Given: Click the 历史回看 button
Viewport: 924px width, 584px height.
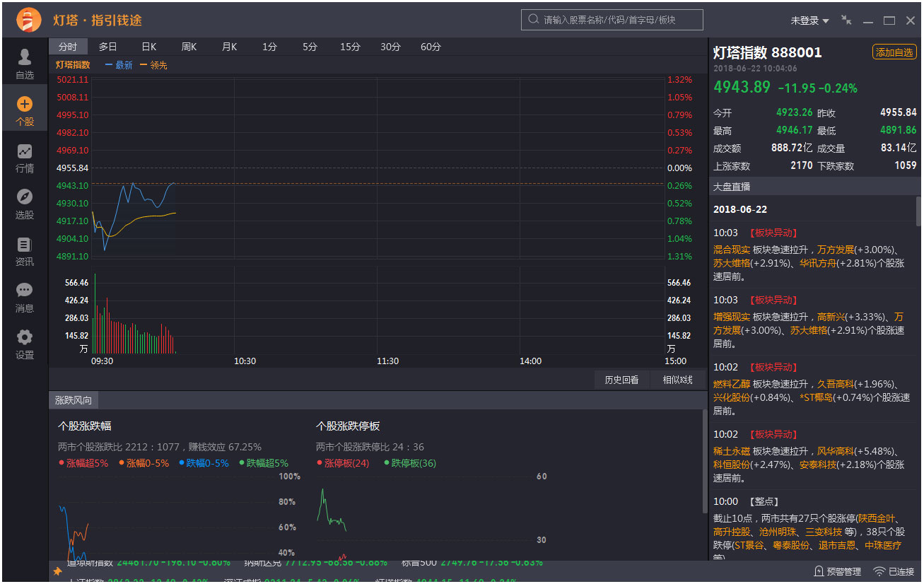Looking at the screenshot, I should tap(621, 380).
